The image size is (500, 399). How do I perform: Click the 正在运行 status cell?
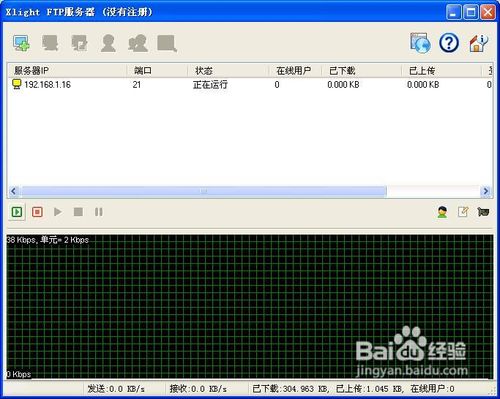pyautogui.click(x=210, y=85)
